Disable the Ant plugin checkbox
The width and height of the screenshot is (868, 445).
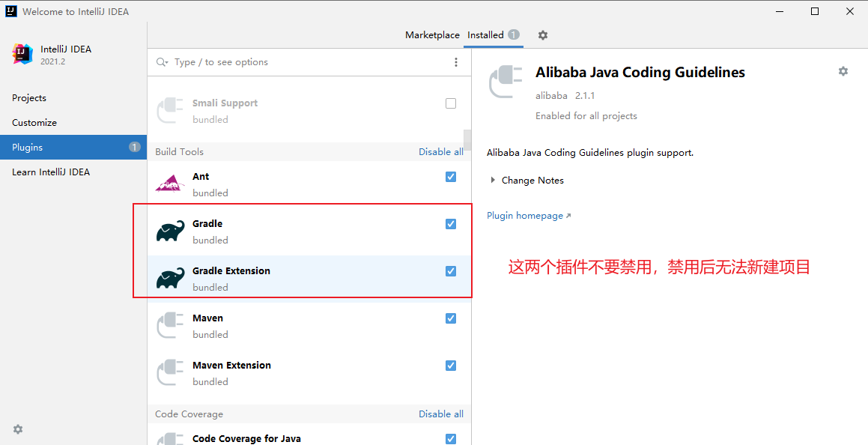[451, 177]
